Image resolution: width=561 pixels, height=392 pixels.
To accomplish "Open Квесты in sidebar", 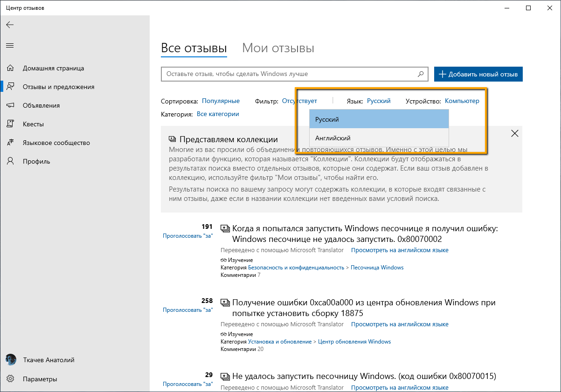I will click(33, 124).
